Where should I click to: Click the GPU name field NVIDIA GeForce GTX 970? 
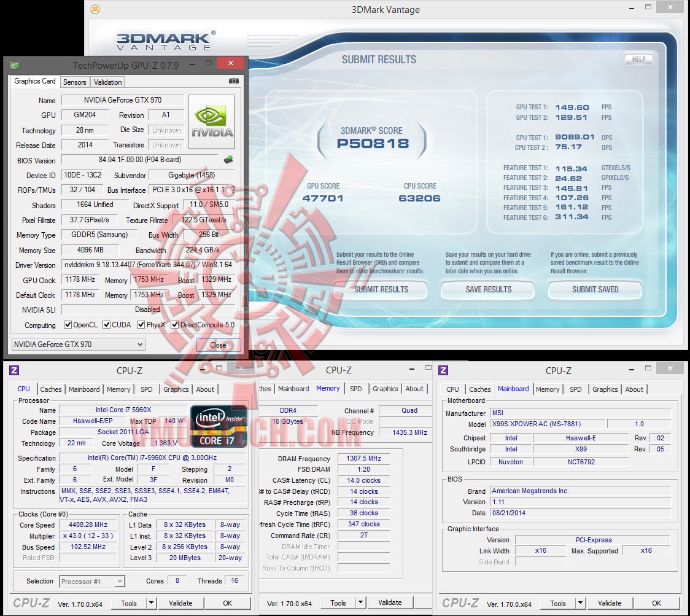pyautogui.click(x=123, y=100)
